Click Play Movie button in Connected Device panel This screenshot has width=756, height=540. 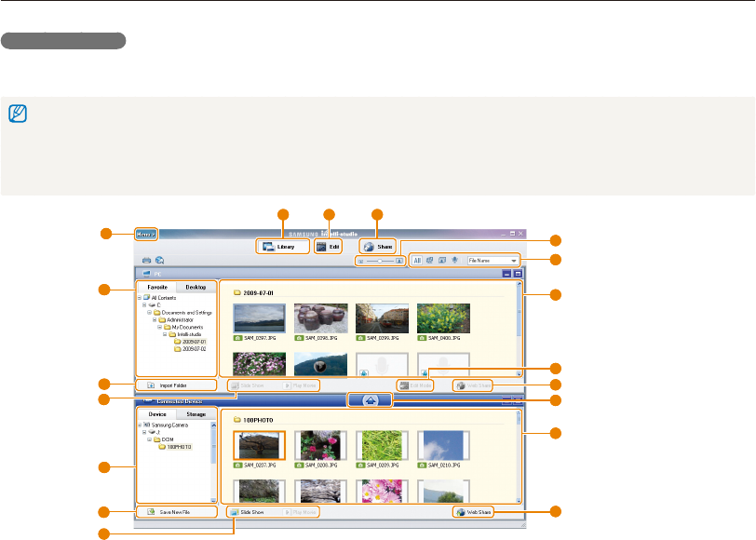pyautogui.click(x=300, y=512)
